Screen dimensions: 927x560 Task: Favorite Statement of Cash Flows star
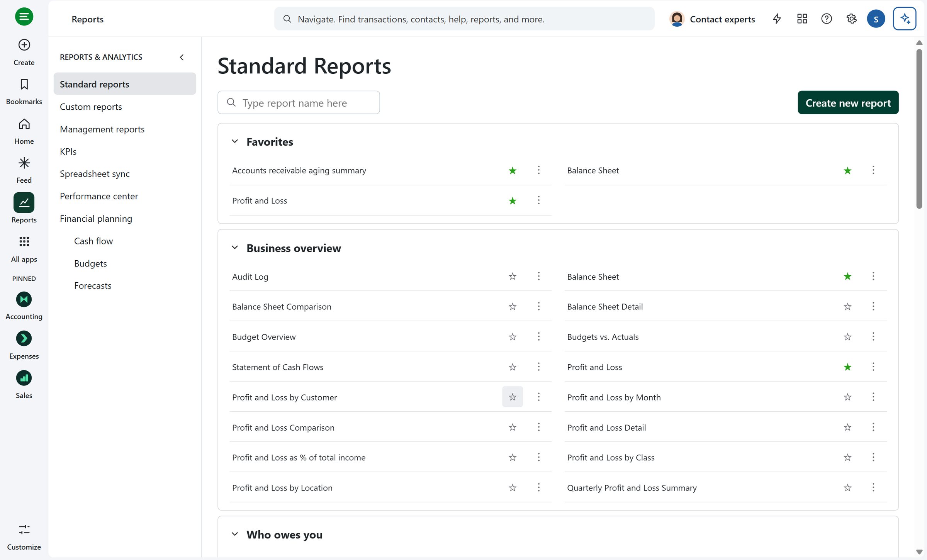click(x=513, y=367)
